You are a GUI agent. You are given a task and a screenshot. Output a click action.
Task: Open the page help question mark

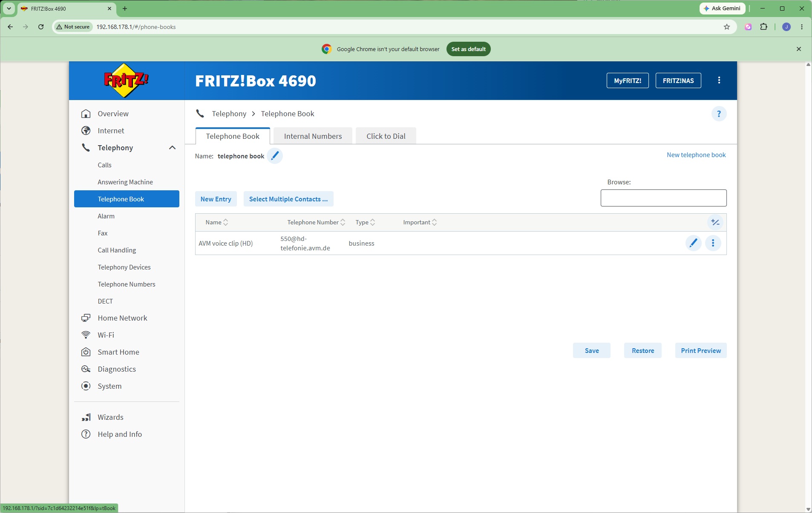coord(719,114)
